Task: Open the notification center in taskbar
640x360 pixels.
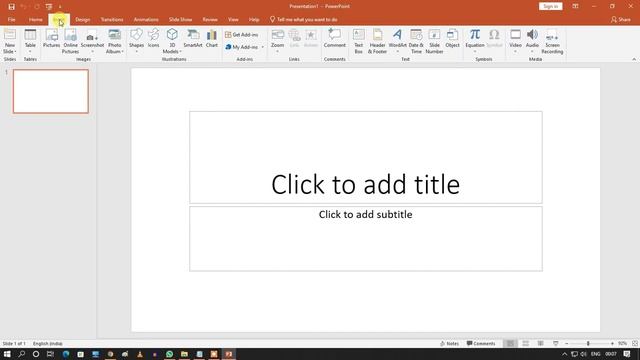Action: click(627, 354)
